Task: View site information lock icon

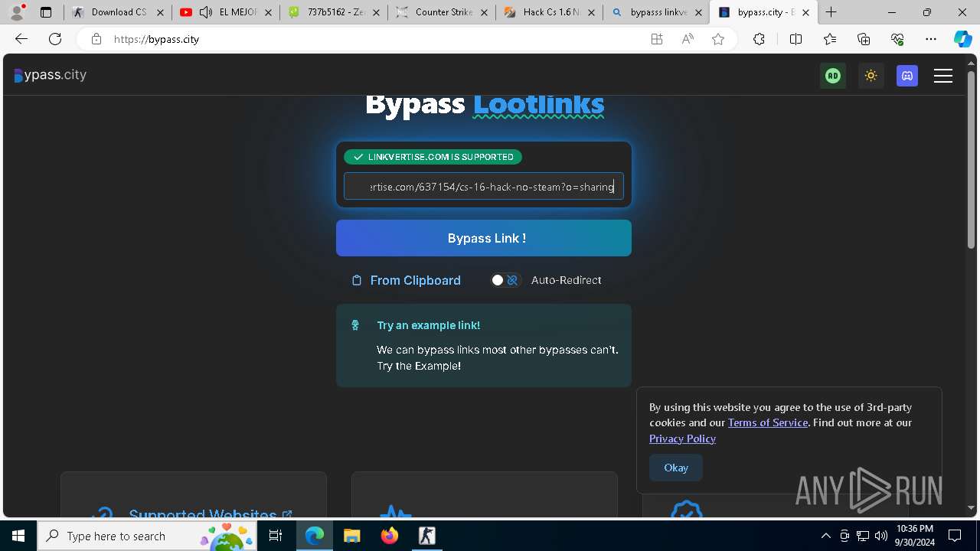Action: tap(96, 39)
